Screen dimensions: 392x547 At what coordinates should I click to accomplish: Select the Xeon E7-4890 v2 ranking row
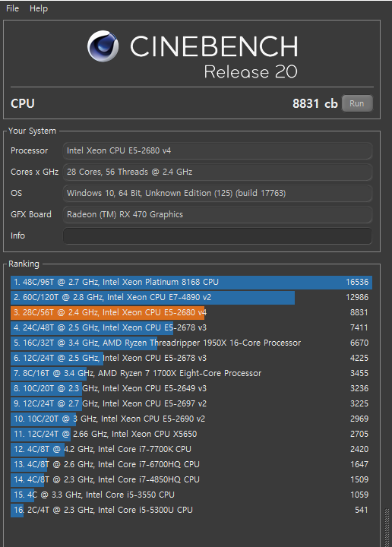[191, 297]
